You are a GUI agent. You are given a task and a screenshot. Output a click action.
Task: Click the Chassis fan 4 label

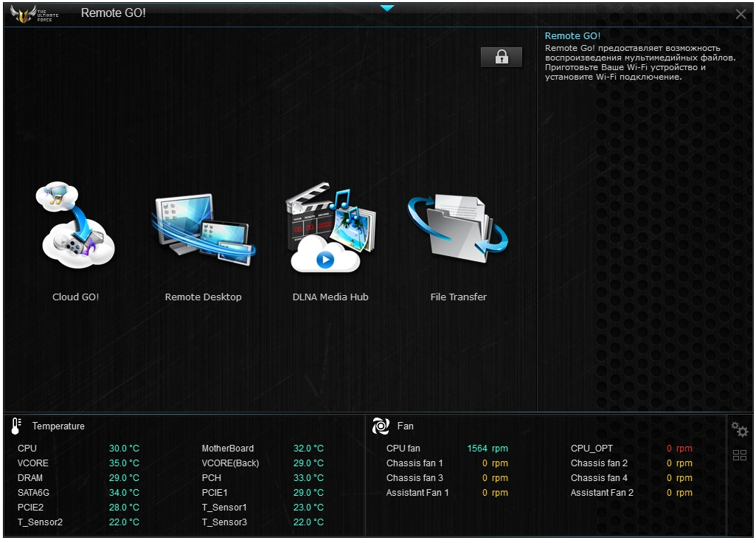tap(600, 478)
